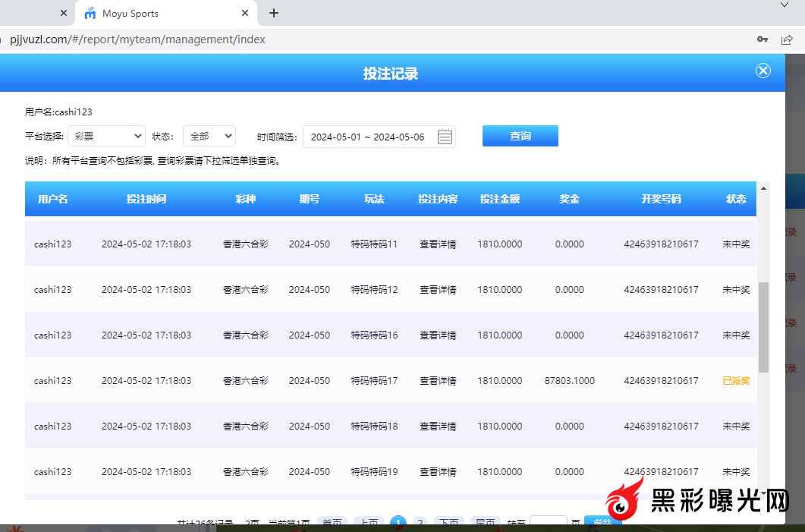Viewport: 805px width, 532px height.
Task: Close the Moyu Sports tab
Action: (x=244, y=14)
